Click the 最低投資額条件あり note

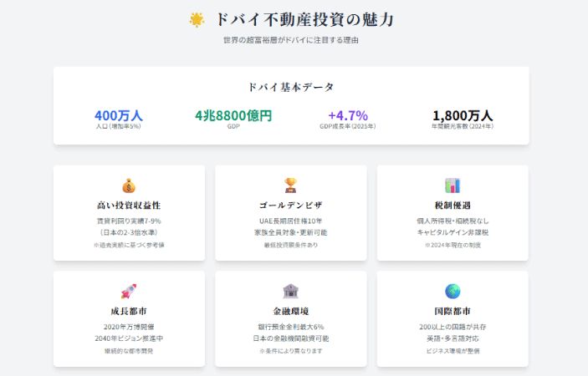point(291,245)
